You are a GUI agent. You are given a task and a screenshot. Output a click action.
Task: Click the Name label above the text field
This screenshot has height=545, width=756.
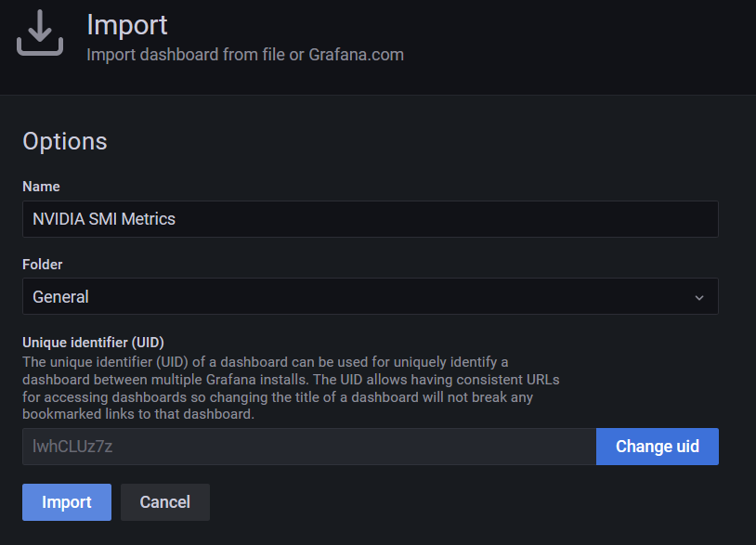coord(41,187)
